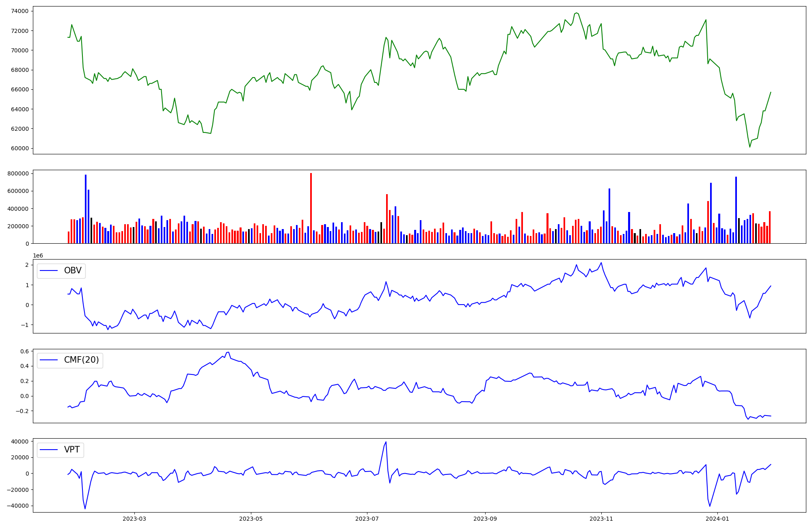Select the 2023-07 x-axis tick label
The height and width of the screenshot is (528, 812).
tap(367, 519)
